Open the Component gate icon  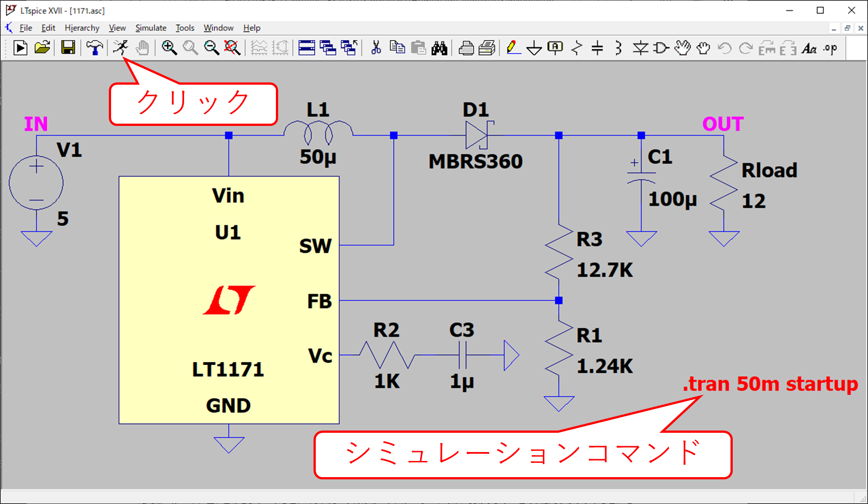point(662,47)
